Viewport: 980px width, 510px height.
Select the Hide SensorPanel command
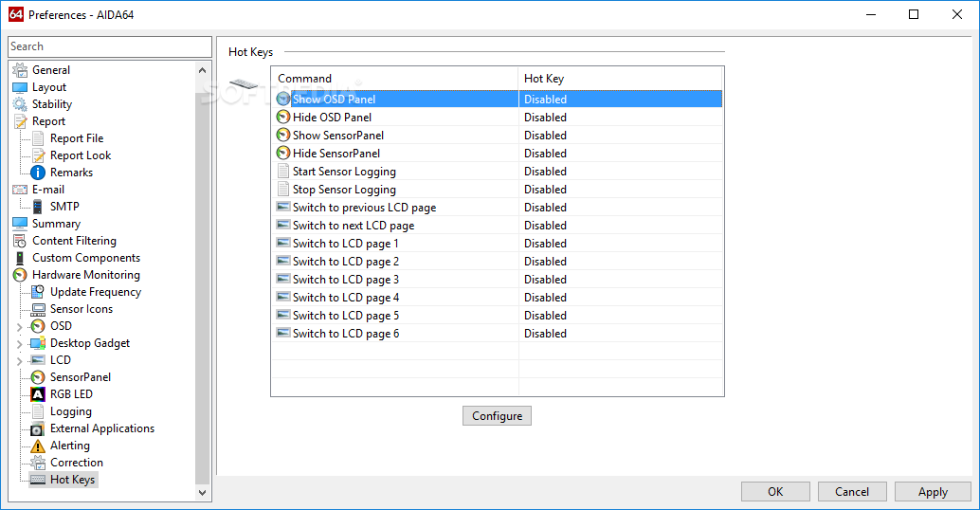pos(336,154)
